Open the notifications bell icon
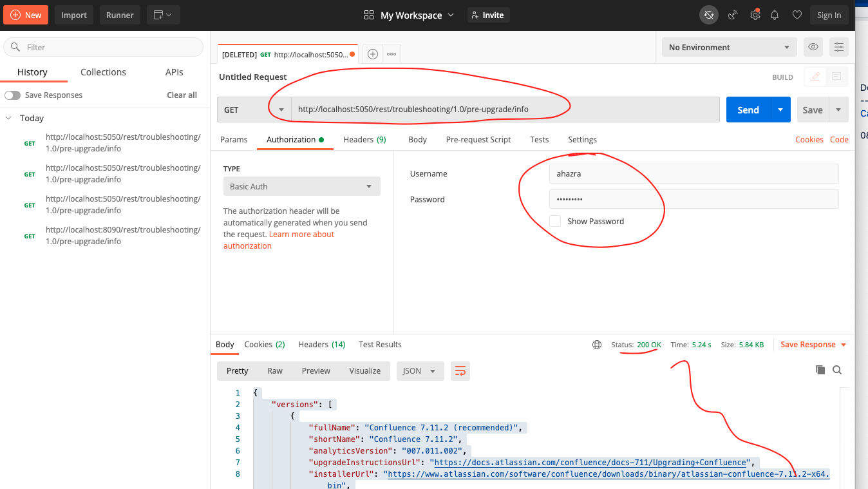This screenshot has width=868, height=489. coord(775,15)
